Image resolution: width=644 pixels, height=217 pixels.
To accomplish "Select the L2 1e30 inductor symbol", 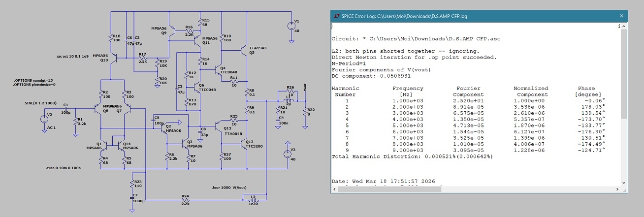I will coord(254,200).
